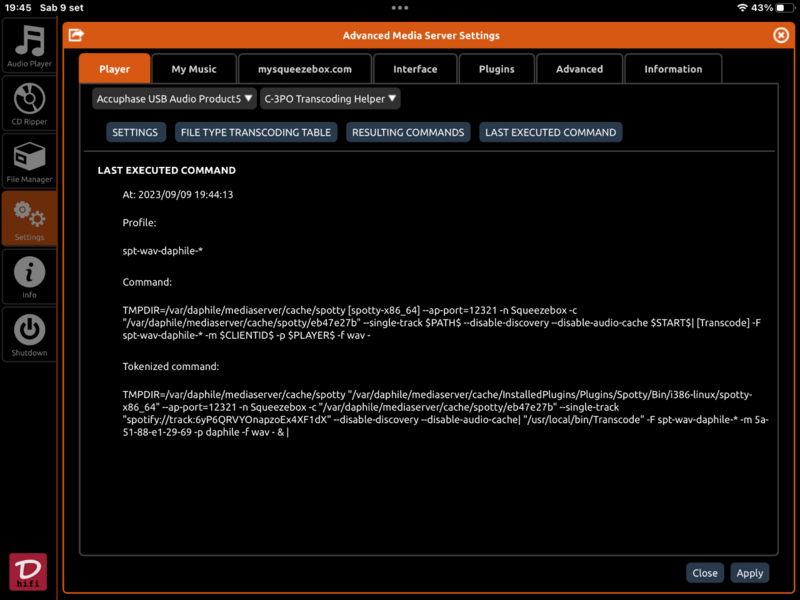Close the Advanced Media Server Settings
The height and width of the screenshot is (600, 800).
pyautogui.click(x=705, y=572)
